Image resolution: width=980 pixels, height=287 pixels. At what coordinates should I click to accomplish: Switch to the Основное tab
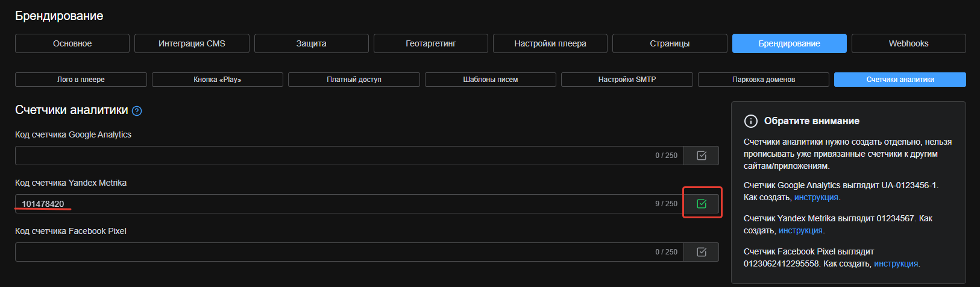(x=72, y=43)
